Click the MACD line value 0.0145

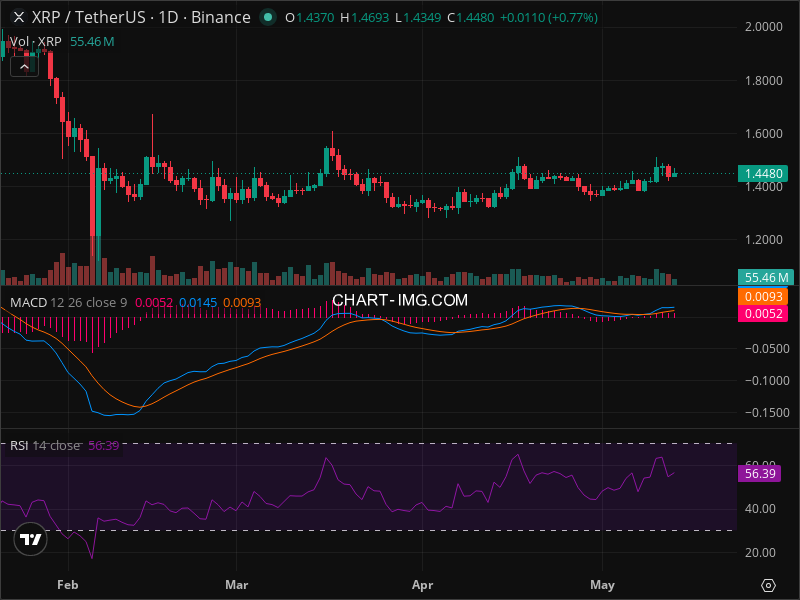click(x=198, y=303)
